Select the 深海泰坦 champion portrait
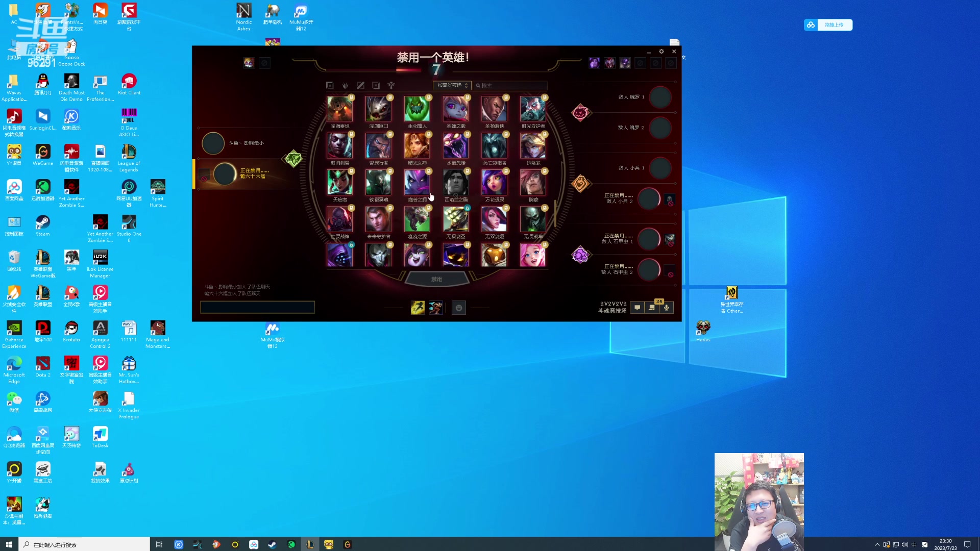 339,109
